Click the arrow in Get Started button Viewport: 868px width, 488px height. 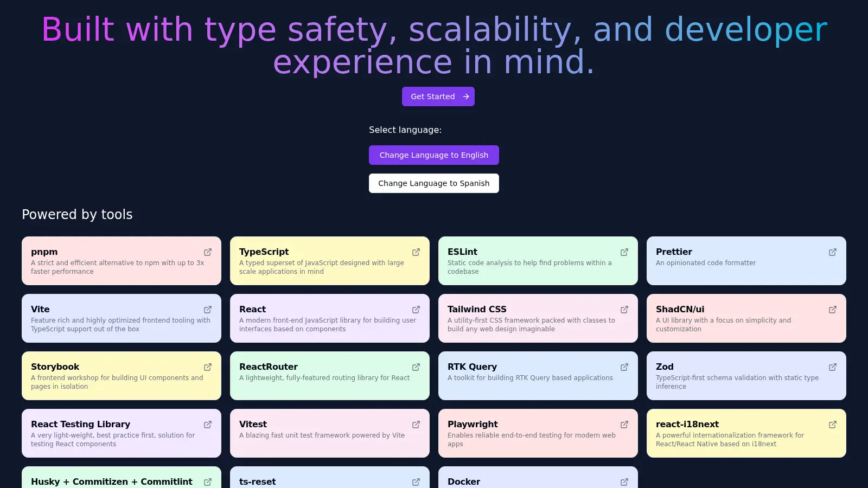[466, 97]
